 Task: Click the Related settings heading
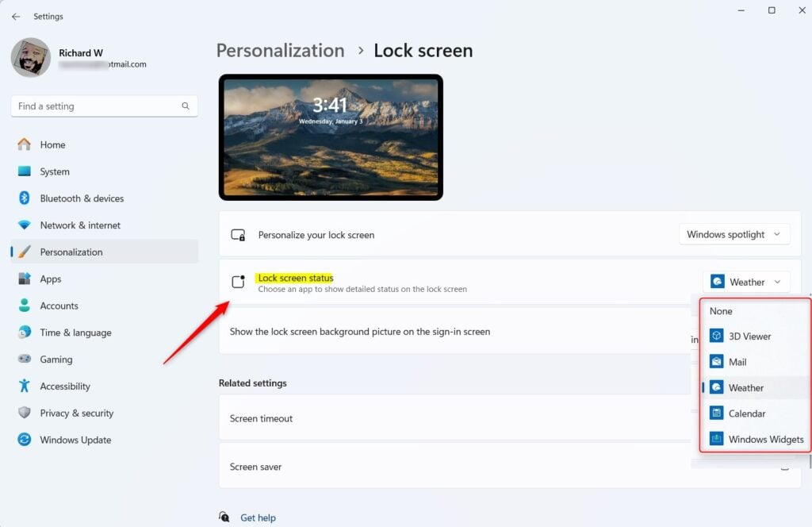(x=253, y=383)
